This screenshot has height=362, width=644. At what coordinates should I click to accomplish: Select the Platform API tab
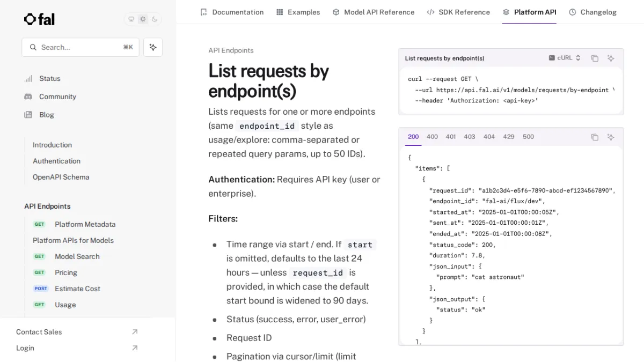pos(529,12)
